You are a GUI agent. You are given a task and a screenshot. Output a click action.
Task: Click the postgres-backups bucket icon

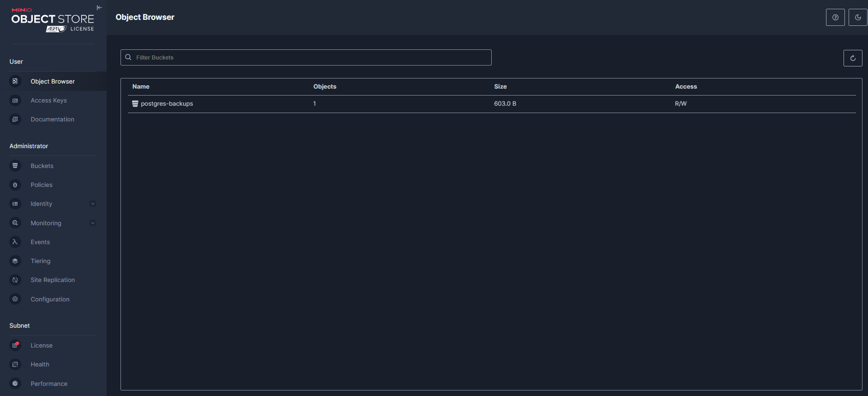tap(135, 104)
